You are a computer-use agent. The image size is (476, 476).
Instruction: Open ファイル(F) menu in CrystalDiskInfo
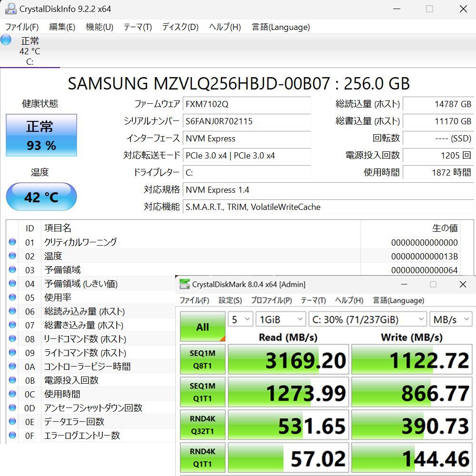tap(22, 27)
